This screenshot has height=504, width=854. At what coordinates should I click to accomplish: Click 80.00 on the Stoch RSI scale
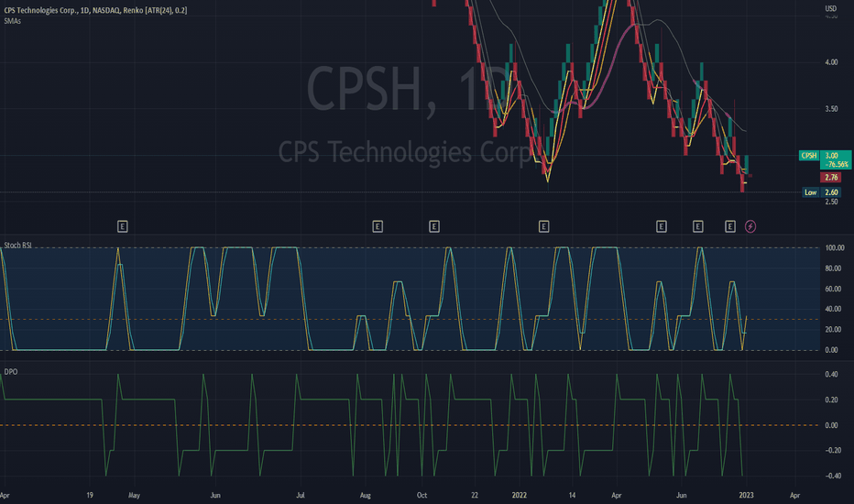tap(833, 268)
